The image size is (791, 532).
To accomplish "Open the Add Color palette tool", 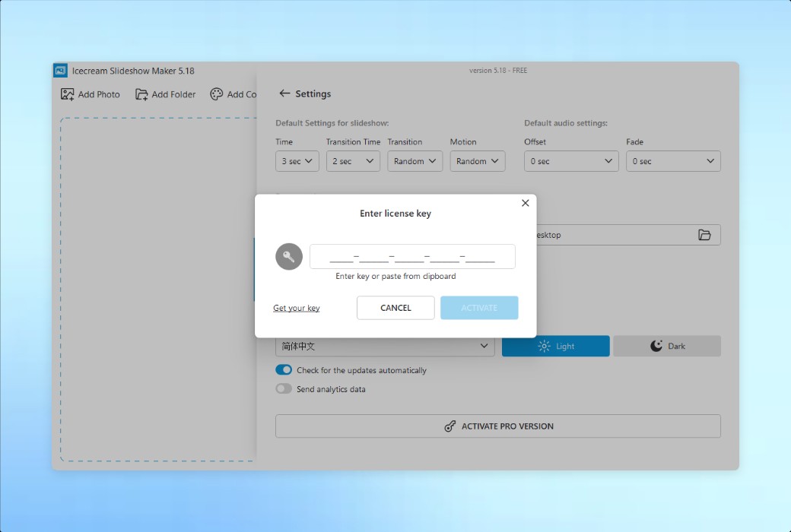I will point(215,93).
